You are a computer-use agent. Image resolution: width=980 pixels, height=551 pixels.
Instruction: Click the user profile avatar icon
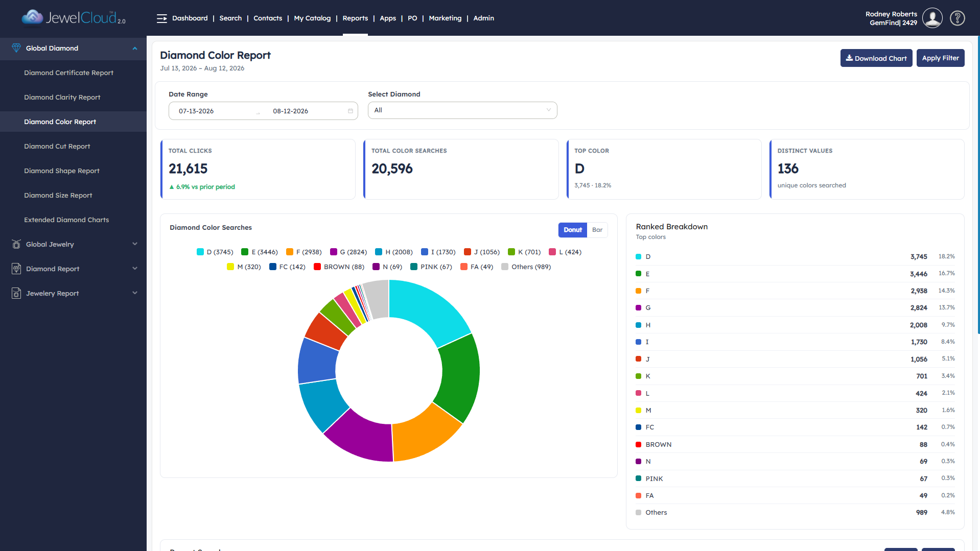(x=932, y=18)
